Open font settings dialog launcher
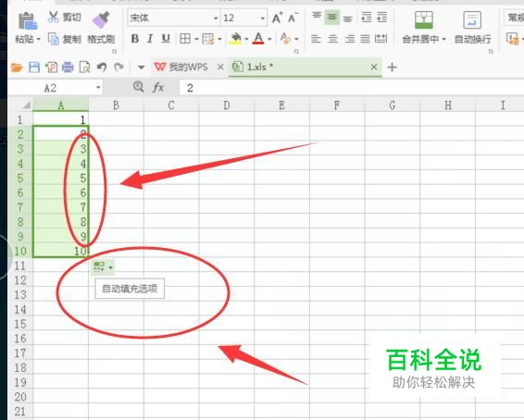 tap(296, 52)
